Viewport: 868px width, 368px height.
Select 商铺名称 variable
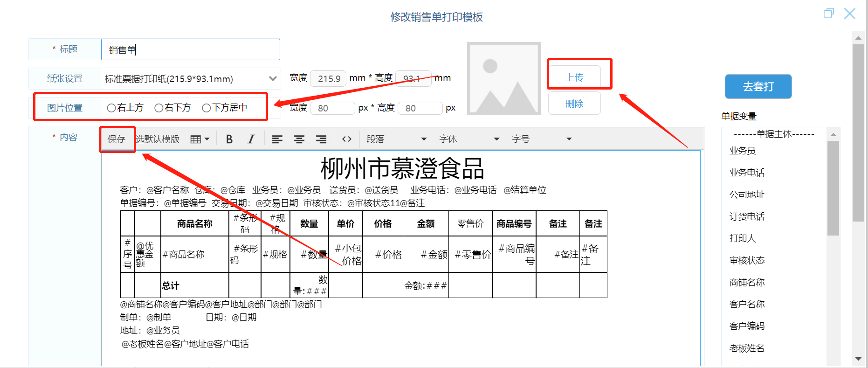tap(747, 282)
